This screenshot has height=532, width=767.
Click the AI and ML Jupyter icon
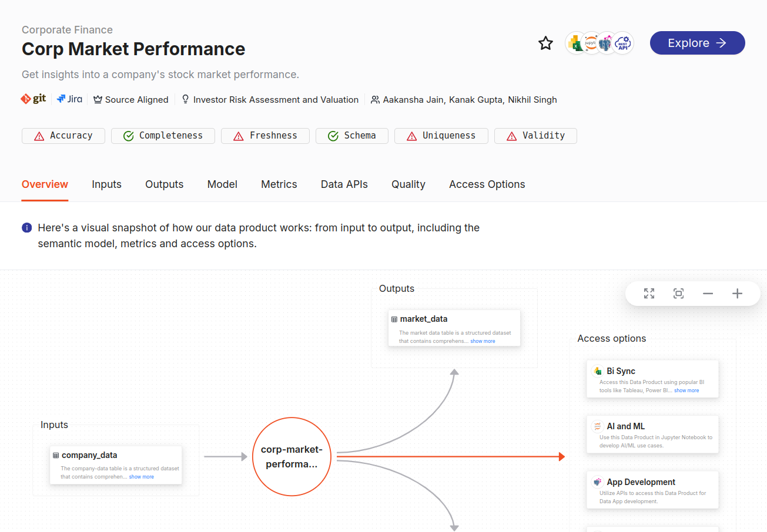597,426
